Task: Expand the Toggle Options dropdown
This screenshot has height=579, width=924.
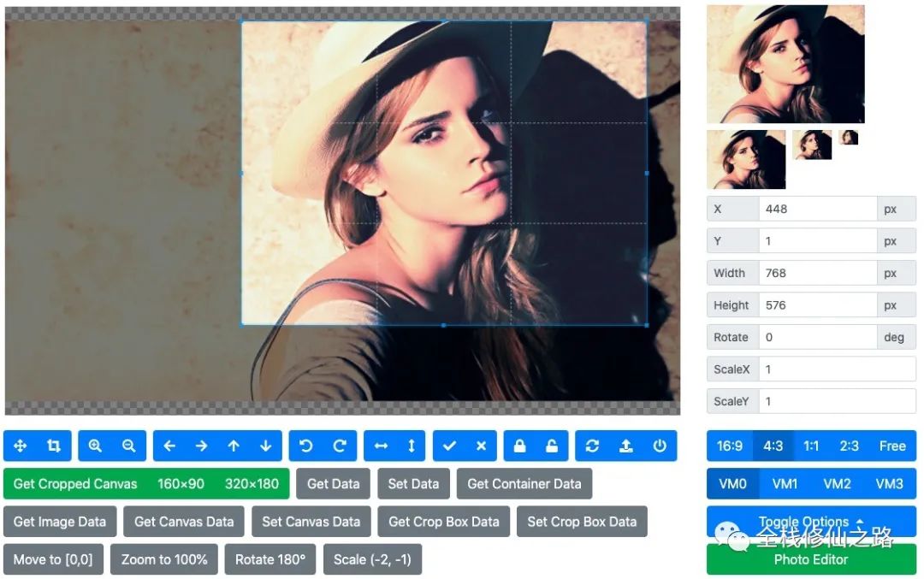Action: point(811,522)
